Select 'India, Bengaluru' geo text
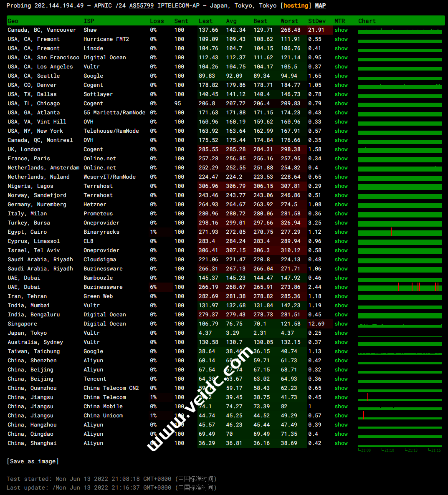Image resolution: width=448 pixels, height=495 pixels. [33, 315]
